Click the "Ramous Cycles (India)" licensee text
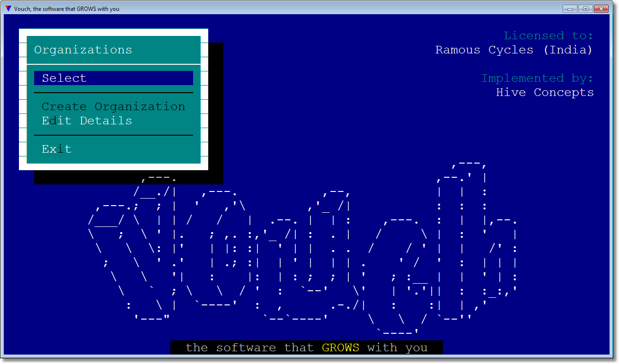This screenshot has height=364, width=619. click(514, 50)
